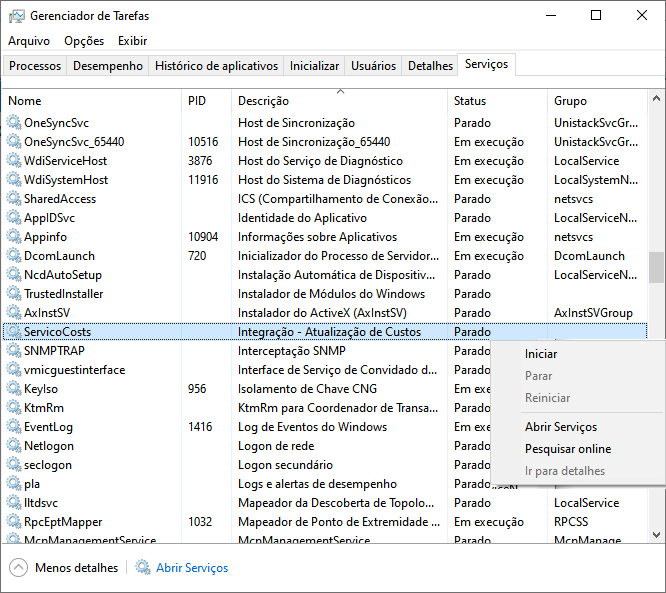Click the gear icon beside Netlogon
Viewport: 666px width, 593px height.
(14, 446)
